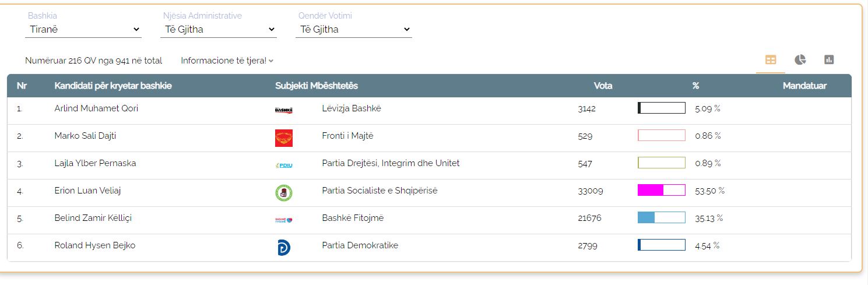The width and height of the screenshot is (868, 285).
Task: Click percentage value 35.13 %
Action: pyautogui.click(x=709, y=219)
